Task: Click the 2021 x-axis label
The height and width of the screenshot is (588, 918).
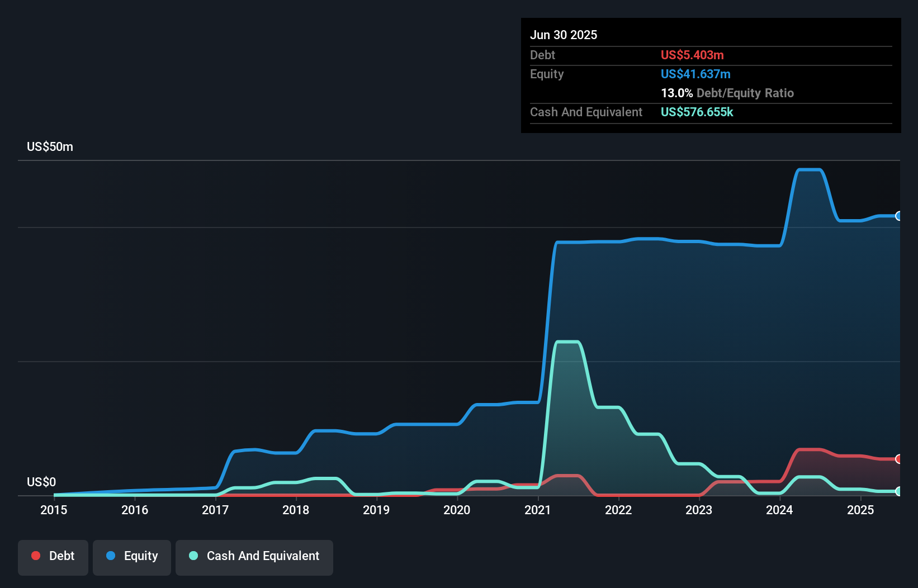Action: click(538, 510)
